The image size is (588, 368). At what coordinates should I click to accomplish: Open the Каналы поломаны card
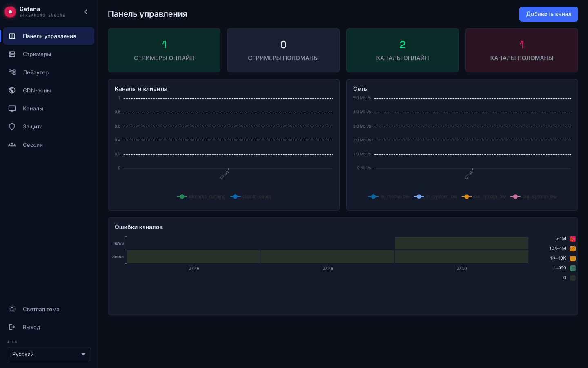coord(522,50)
